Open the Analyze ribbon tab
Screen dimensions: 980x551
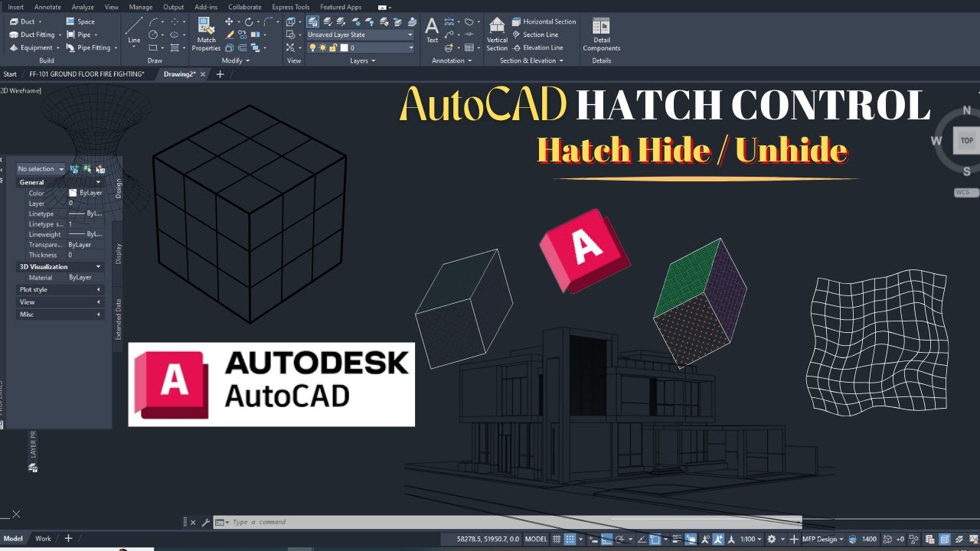click(83, 7)
